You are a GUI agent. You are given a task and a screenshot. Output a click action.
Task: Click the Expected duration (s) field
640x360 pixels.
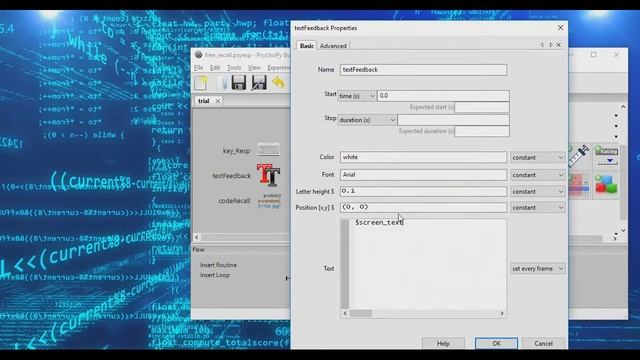click(x=482, y=131)
